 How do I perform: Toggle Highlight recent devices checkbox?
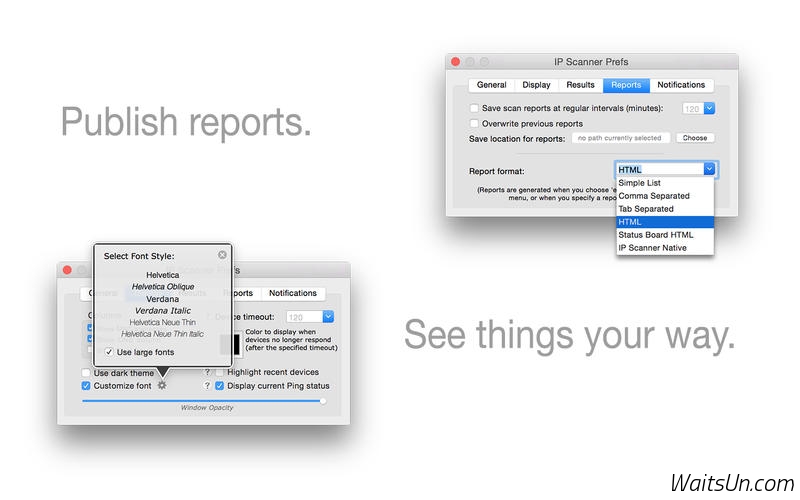(x=219, y=372)
